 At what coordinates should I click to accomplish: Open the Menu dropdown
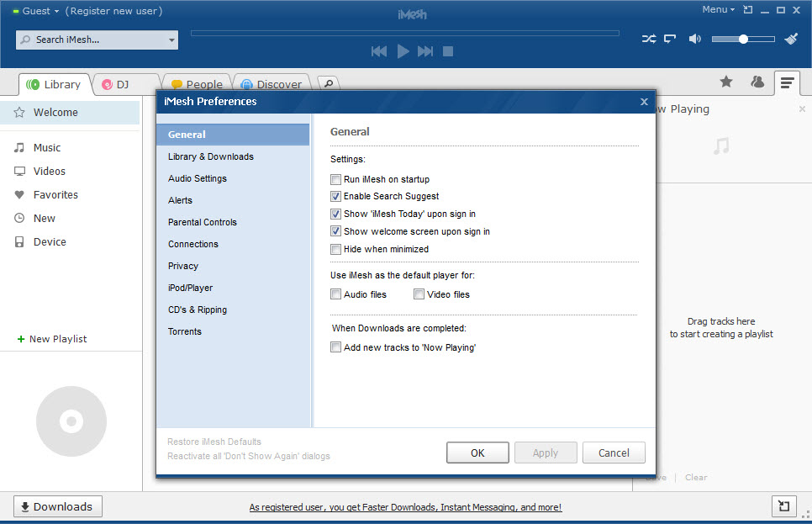[718, 9]
